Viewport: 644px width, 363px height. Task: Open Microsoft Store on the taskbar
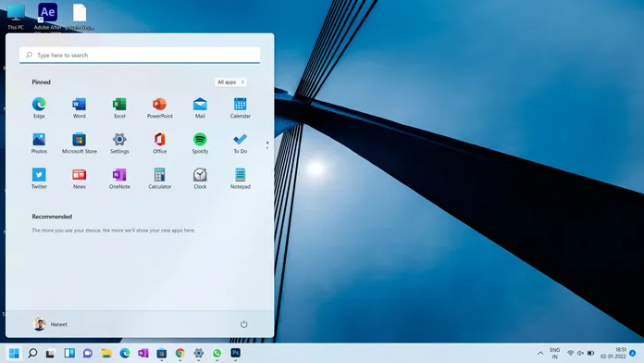pyautogui.click(x=162, y=353)
